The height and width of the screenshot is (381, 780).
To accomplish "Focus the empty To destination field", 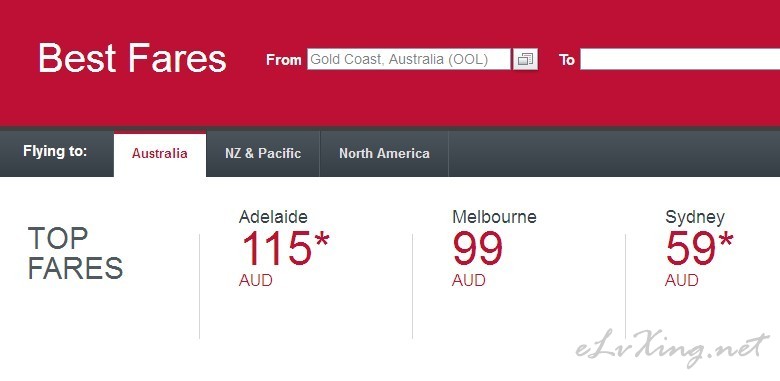I will (680, 59).
